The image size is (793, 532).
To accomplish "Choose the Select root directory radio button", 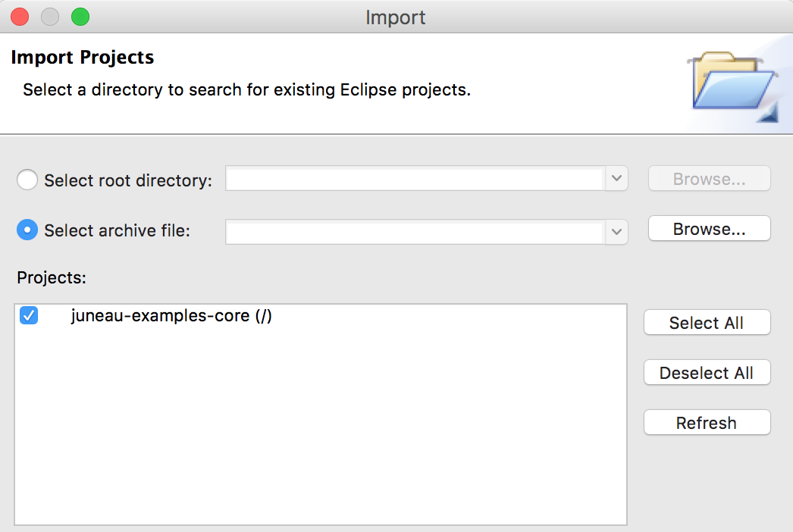I will point(27,180).
